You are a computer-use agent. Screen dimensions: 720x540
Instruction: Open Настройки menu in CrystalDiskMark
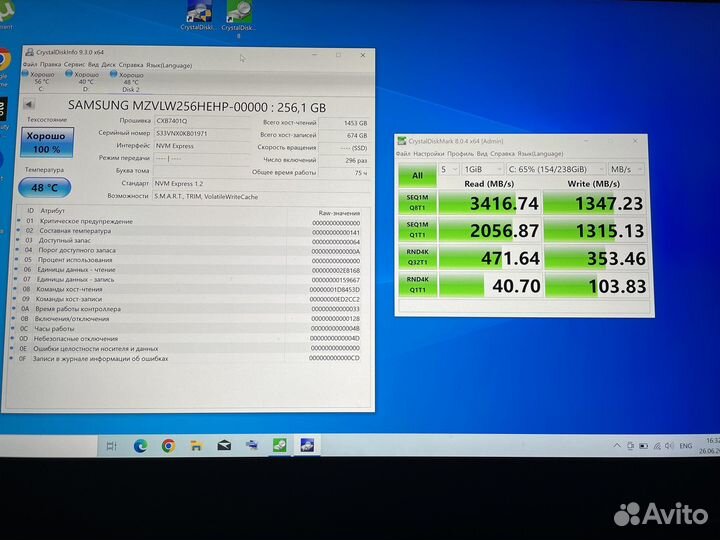pos(429,153)
